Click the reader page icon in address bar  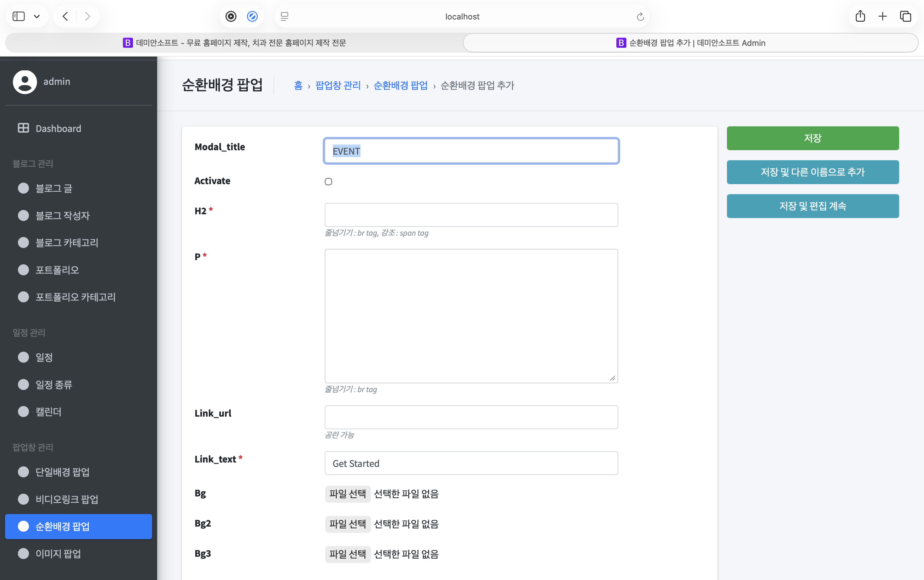point(284,16)
